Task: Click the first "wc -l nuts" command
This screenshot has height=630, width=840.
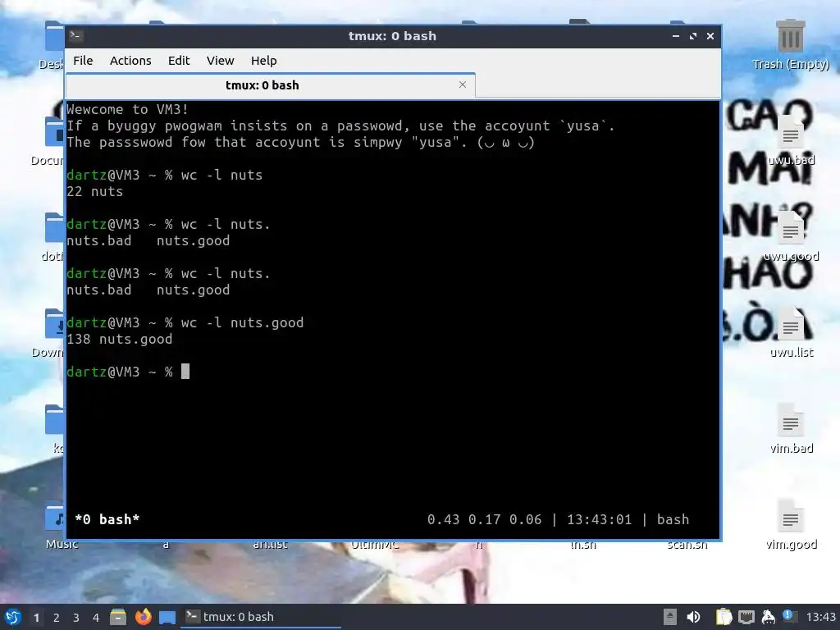Action: point(221,175)
